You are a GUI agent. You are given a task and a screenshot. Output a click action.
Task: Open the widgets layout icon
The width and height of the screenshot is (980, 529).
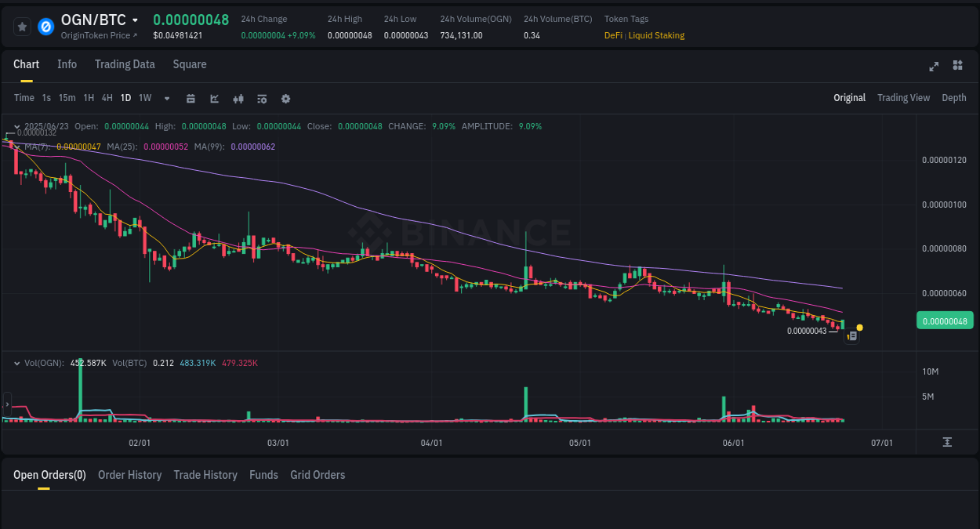pos(957,66)
